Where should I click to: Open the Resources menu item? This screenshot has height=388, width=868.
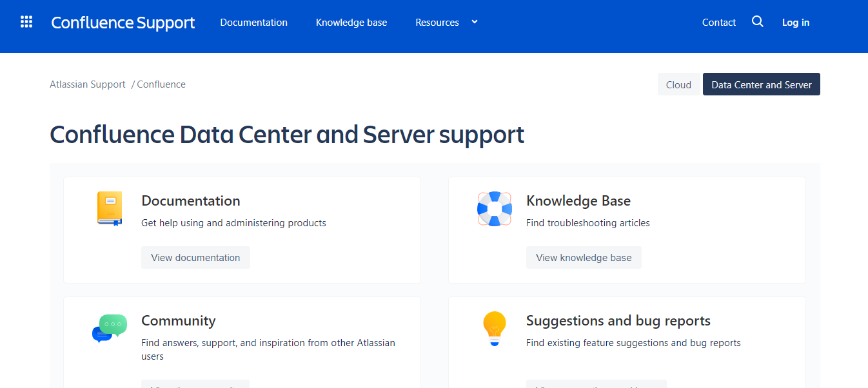(x=437, y=23)
